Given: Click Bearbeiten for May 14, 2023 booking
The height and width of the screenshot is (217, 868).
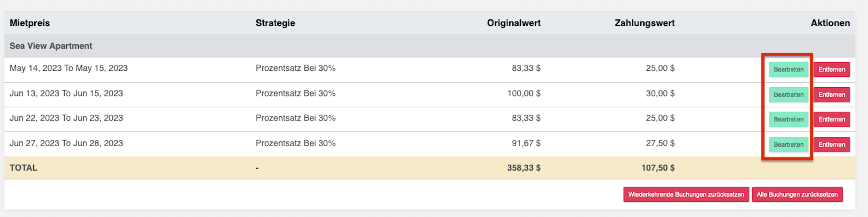Looking at the screenshot, I should [x=788, y=70].
